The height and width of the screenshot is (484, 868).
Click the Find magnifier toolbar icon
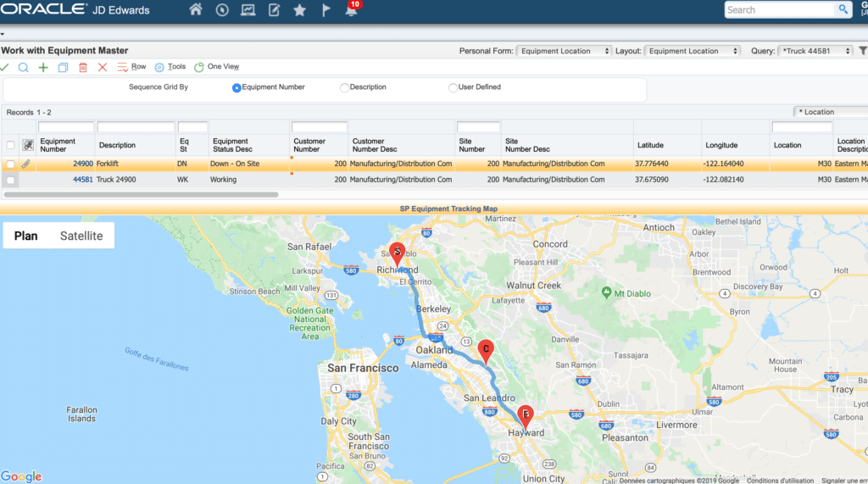click(23, 68)
